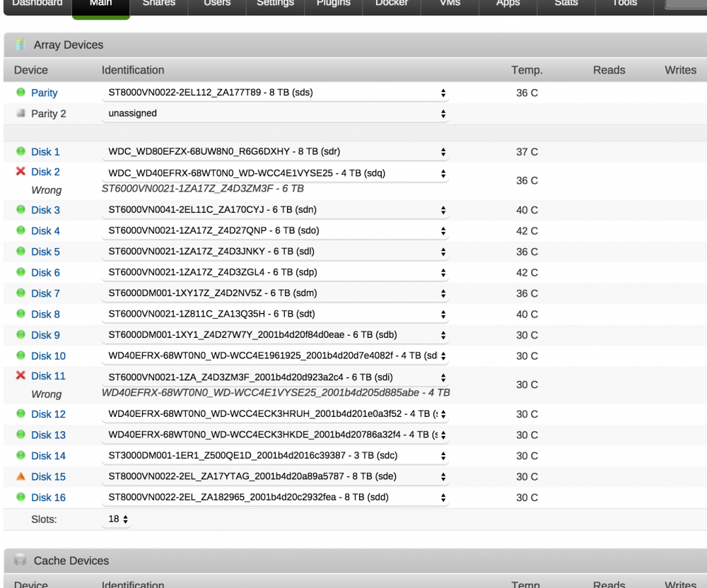Viewport: 707px width, 588px height.
Task: Switch to the Dashboard tab
Action: pyautogui.click(x=37, y=4)
